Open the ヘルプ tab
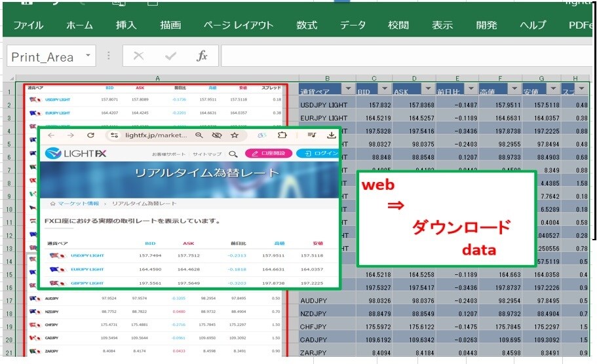The height and width of the screenshot is (364, 597). (533, 26)
